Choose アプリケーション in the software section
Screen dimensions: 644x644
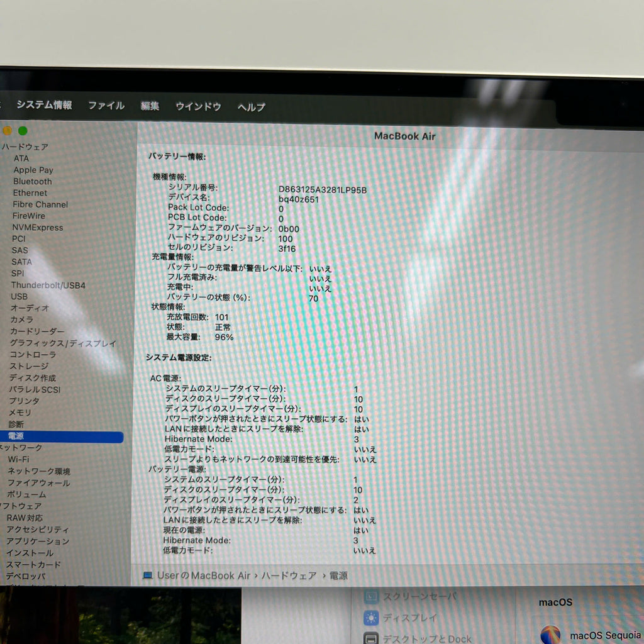point(38,541)
